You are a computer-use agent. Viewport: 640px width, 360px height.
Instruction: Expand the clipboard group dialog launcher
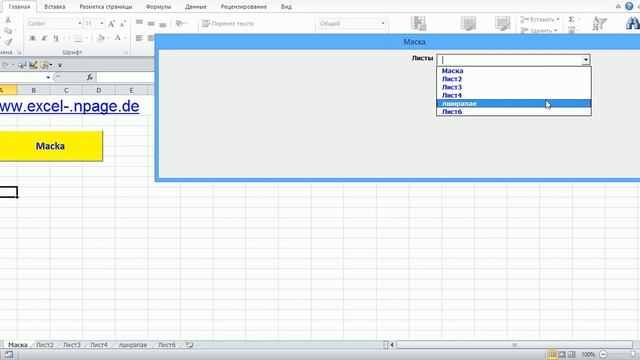[19, 53]
